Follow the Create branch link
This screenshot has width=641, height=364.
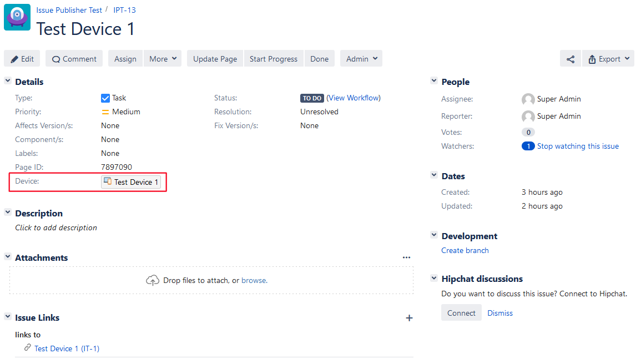(x=465, y=251)
